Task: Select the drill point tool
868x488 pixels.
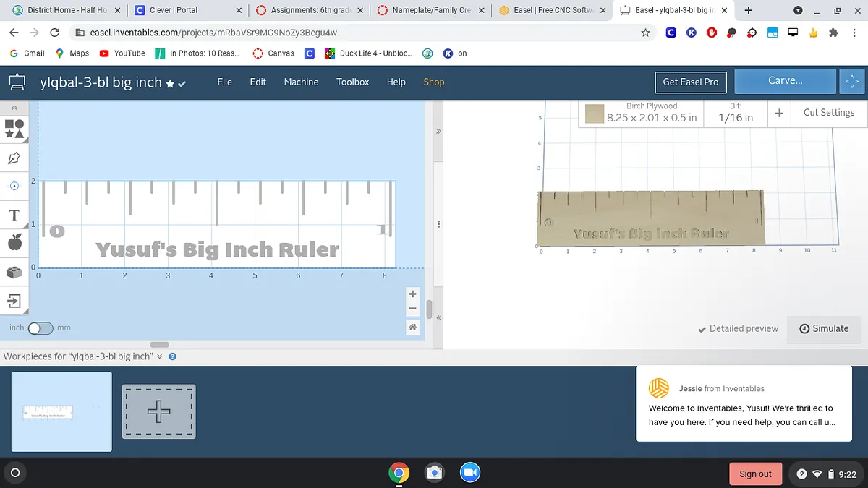Action: pyautogui.click(x=14, y=186)
